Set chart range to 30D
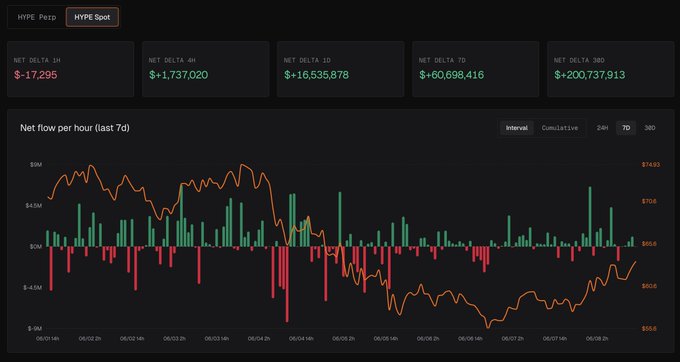 click(x=649, y=128)
